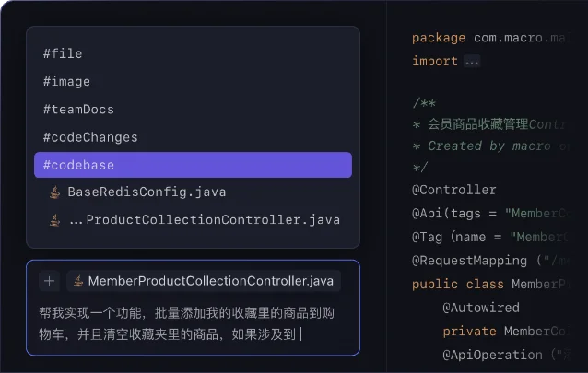
Task: Click Java icon beside ProductCollectionController.java suggestion
Action: (54, 220)
